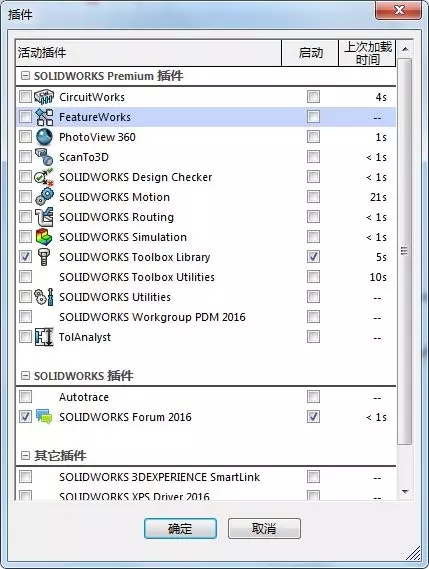
Task: Click the scrollbar up arrow
Action: pos(405,49)
